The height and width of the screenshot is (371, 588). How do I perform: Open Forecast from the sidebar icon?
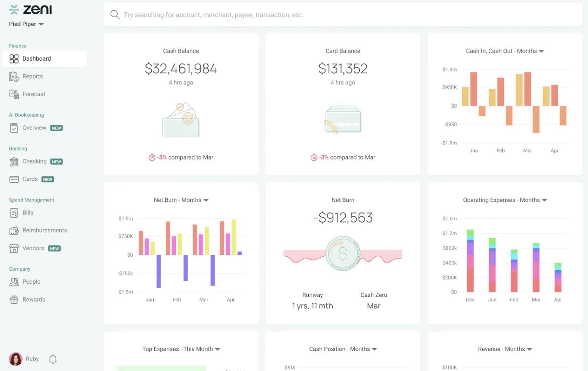[x=13, y=94]
